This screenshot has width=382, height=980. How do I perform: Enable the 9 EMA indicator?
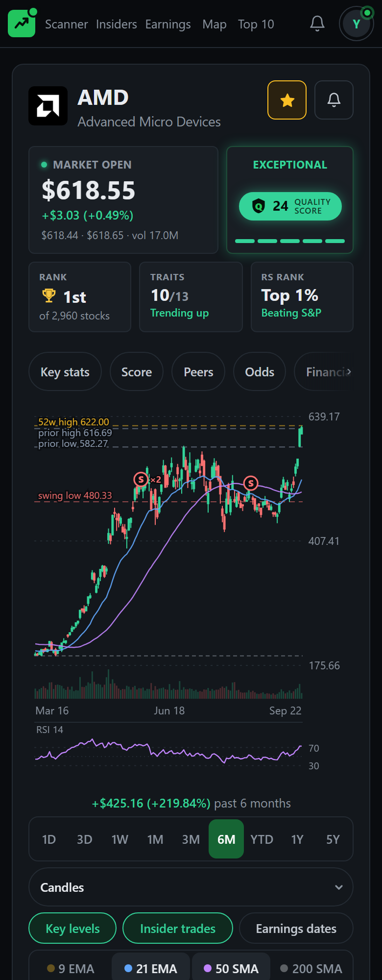[x=71, y=969]
